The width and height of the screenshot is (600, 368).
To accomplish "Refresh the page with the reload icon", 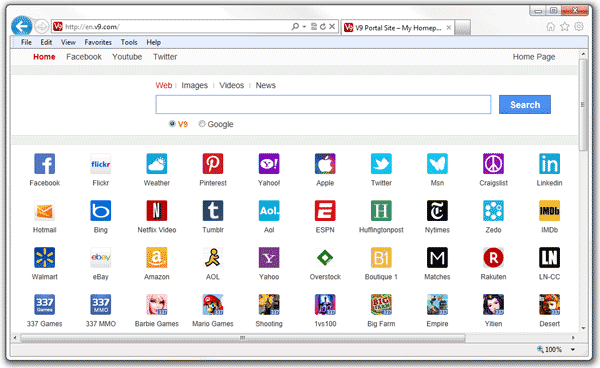I will coord(323,26).
